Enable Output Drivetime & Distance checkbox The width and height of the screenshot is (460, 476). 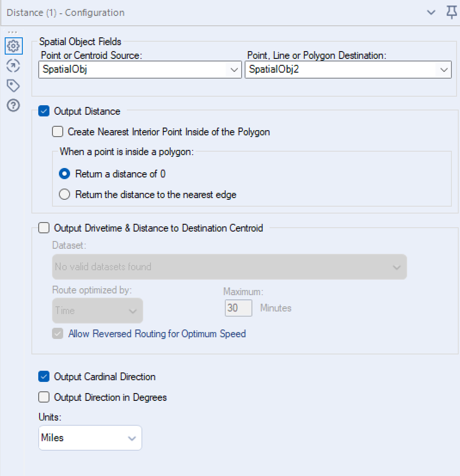pos(44,228)
